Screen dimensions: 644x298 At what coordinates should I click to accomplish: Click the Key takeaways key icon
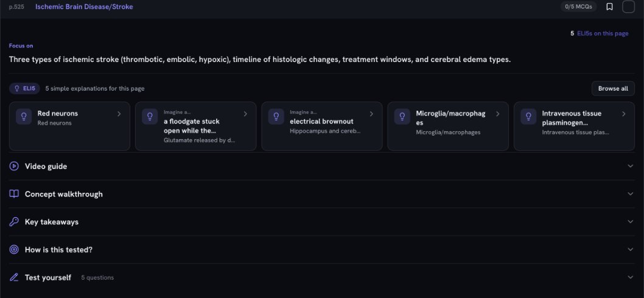click(x=14, y=221)
